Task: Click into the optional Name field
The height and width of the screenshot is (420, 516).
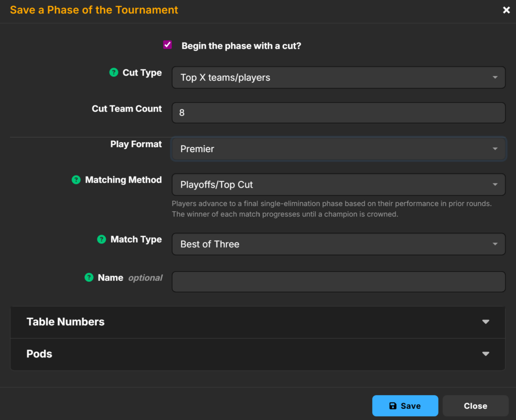Action: [338, 282]
